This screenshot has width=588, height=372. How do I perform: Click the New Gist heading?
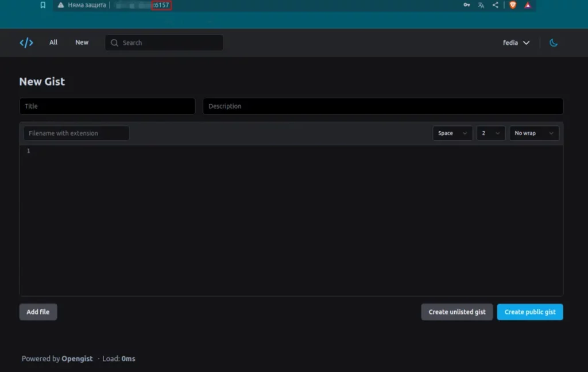tap(42, 82)
